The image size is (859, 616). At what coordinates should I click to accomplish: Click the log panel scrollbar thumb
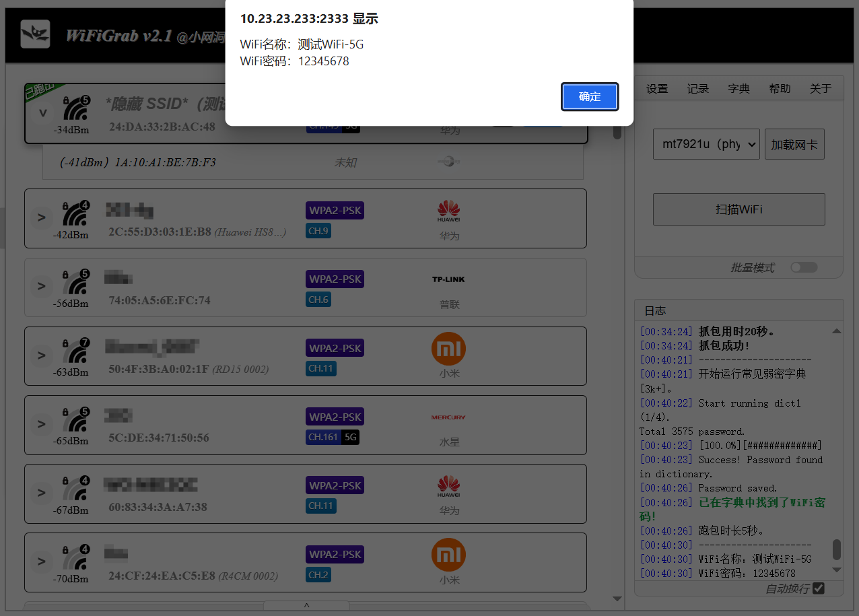click(837, 549)
